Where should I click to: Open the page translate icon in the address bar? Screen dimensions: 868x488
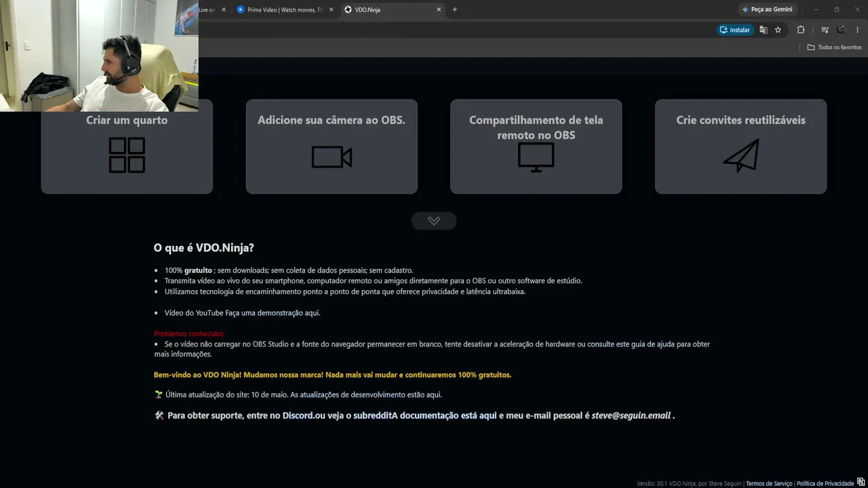(764, 30)
